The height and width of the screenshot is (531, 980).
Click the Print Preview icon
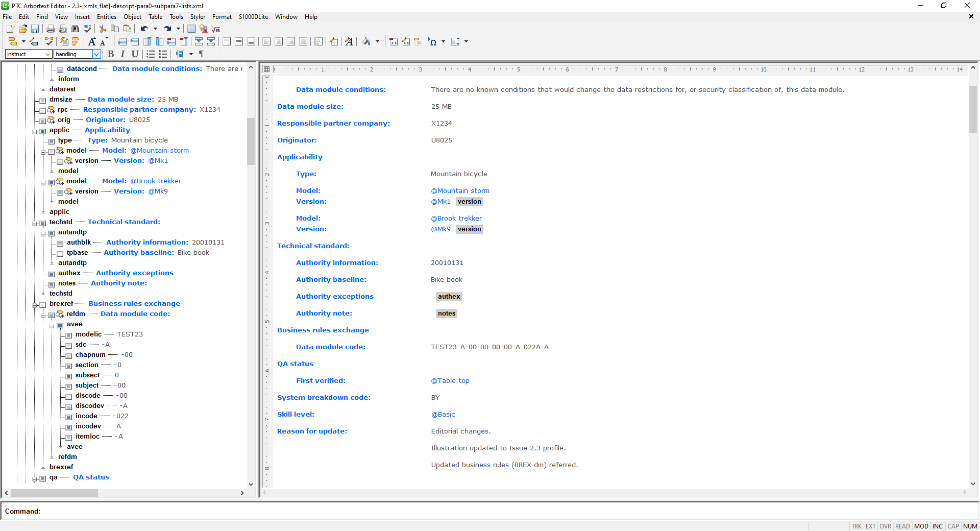tap(62, 29)
